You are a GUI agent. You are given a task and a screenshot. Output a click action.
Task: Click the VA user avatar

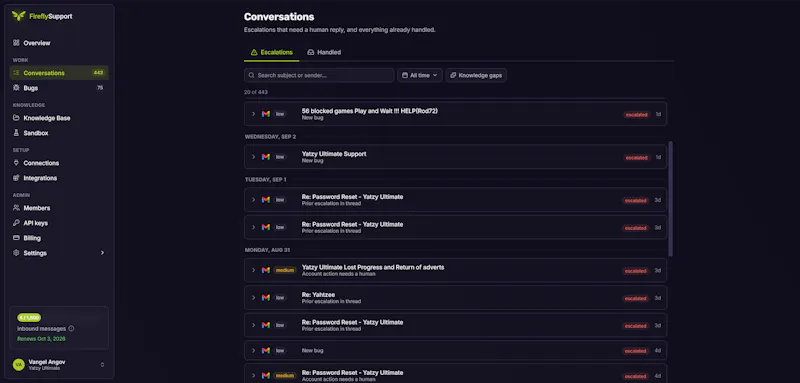(x=18, y=364)
